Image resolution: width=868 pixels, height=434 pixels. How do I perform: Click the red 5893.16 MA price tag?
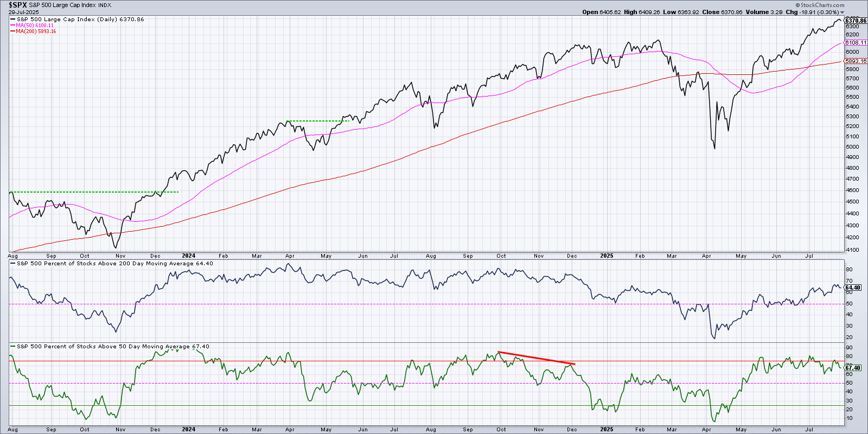click(x=856, y=61)
